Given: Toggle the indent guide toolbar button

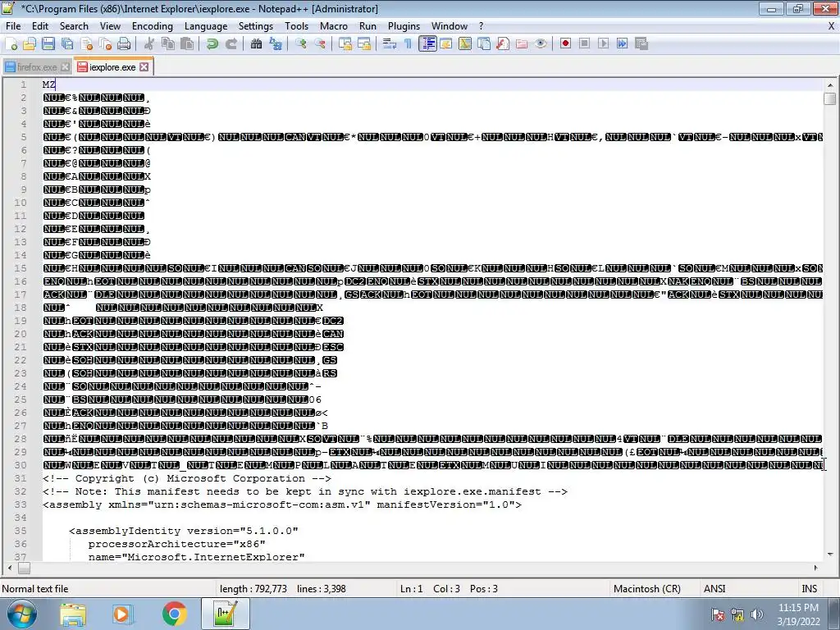Looking at the screenshot, I should pyautogui.click(x=427, y=44).
